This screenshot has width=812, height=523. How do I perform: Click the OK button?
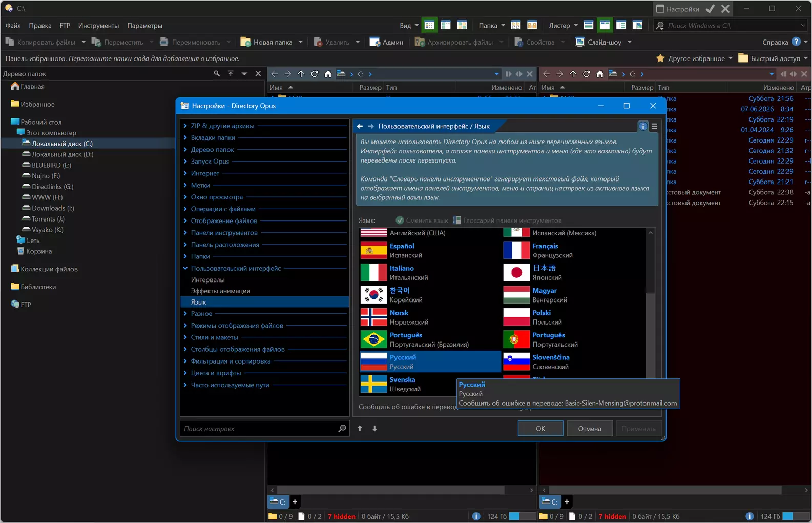pos(540,429)
